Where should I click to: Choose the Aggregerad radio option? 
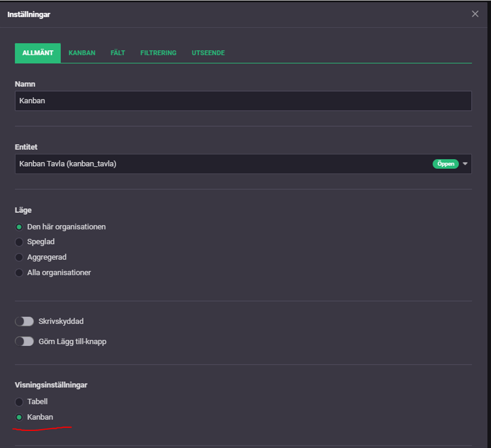point(19,257)
